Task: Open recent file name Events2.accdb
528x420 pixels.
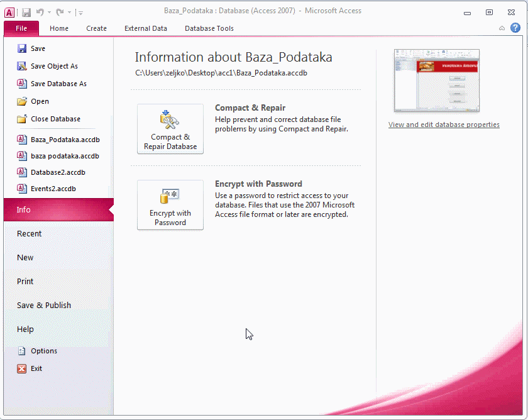Action: pos(53,189)
